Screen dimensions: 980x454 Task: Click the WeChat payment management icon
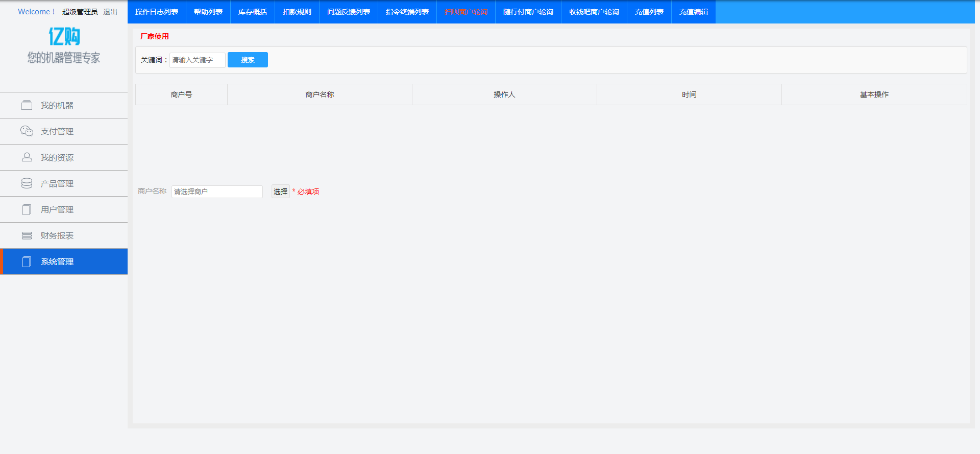coord(27,131)
